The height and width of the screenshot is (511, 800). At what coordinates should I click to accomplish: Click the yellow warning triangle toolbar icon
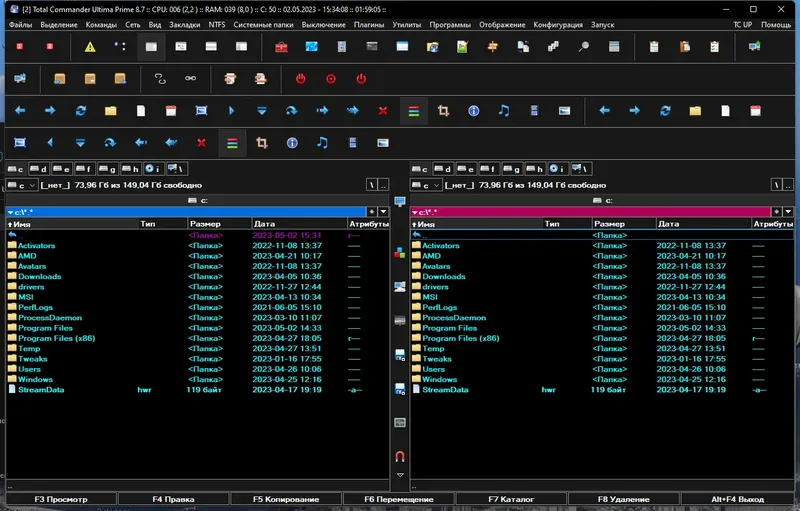[x=90, y=47]
